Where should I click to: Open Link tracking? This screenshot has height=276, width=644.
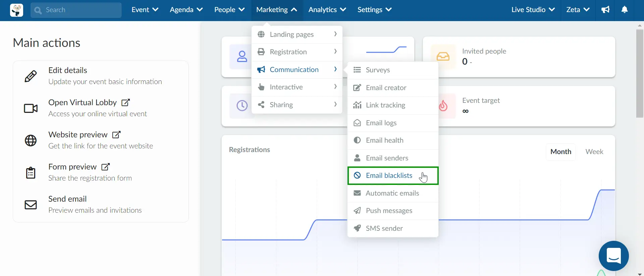pyautogui.click(x=393, y=105)
